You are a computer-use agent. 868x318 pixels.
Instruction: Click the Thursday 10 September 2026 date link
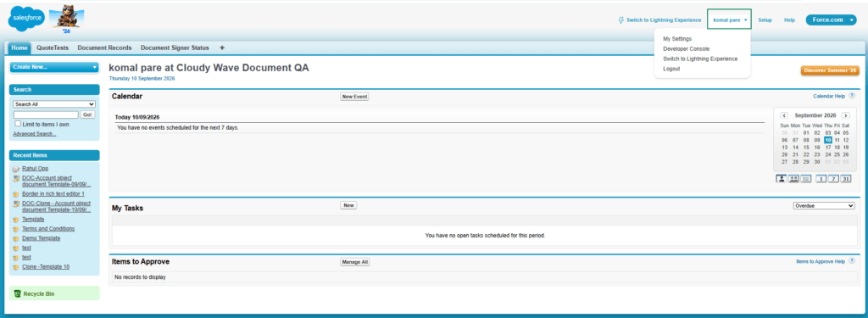tap(142, 79)
